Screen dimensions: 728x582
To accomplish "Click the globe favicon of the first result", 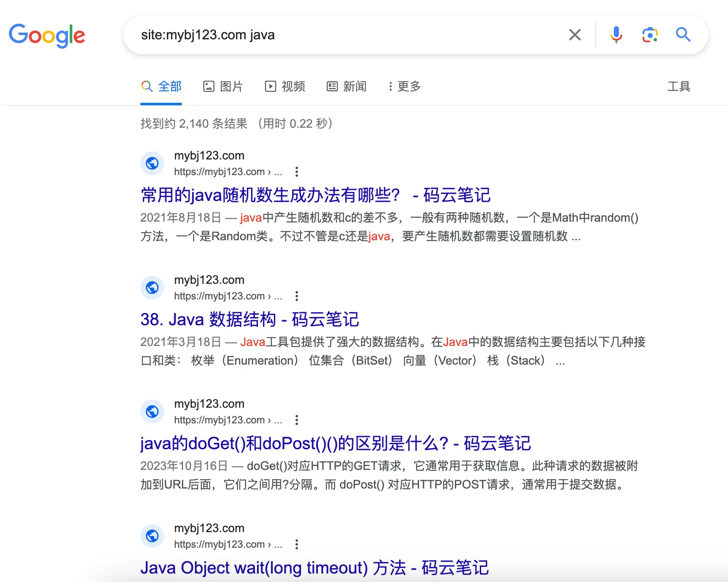I will pyautogui.click(x=152, y=163).
